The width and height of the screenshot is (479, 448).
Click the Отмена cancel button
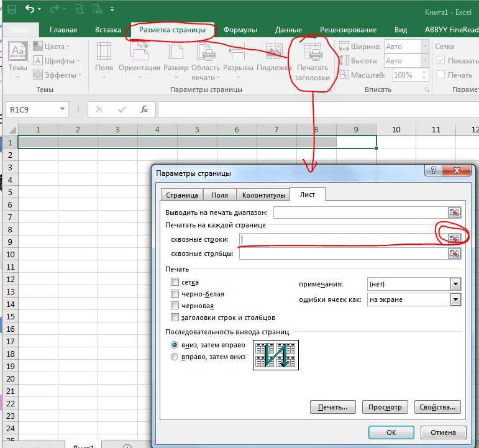click(x=443, y=432)
